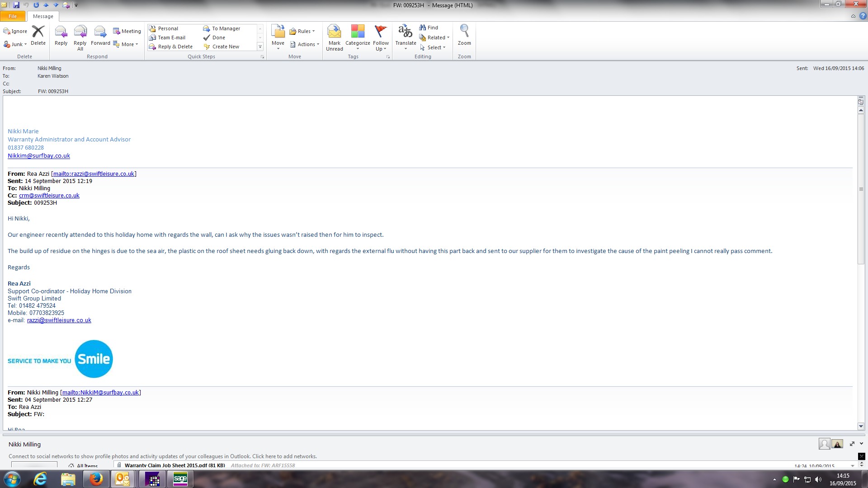Screen dimensions: 868x488
Task: Click the Nikkim@surfbay.co.uk email link
Action: click(x=39, y=156)
